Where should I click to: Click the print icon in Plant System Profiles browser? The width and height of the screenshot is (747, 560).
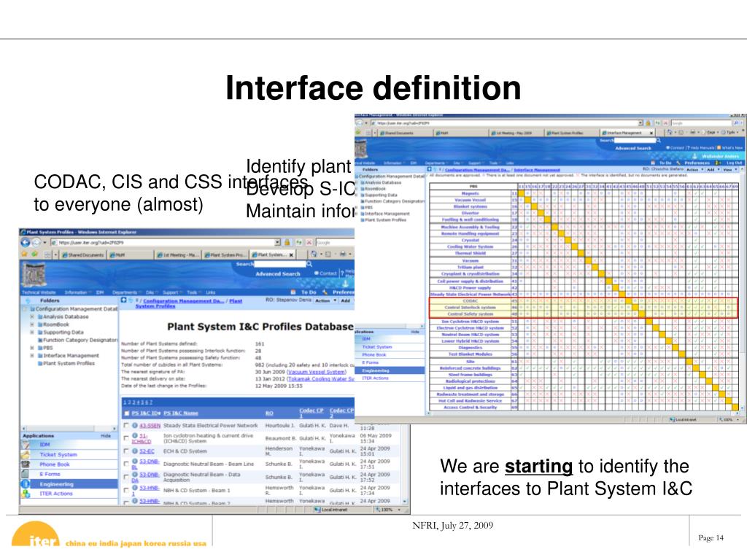coord(343,254)
